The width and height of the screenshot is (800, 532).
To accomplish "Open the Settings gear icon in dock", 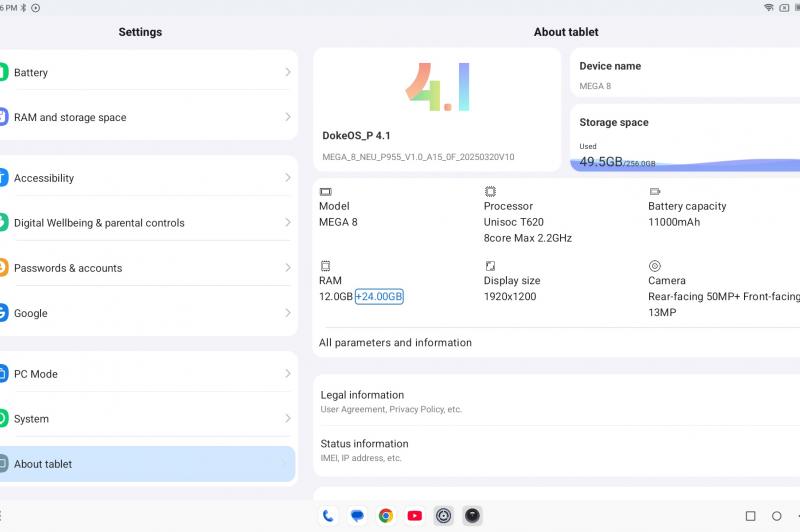I will click(443, 516).
